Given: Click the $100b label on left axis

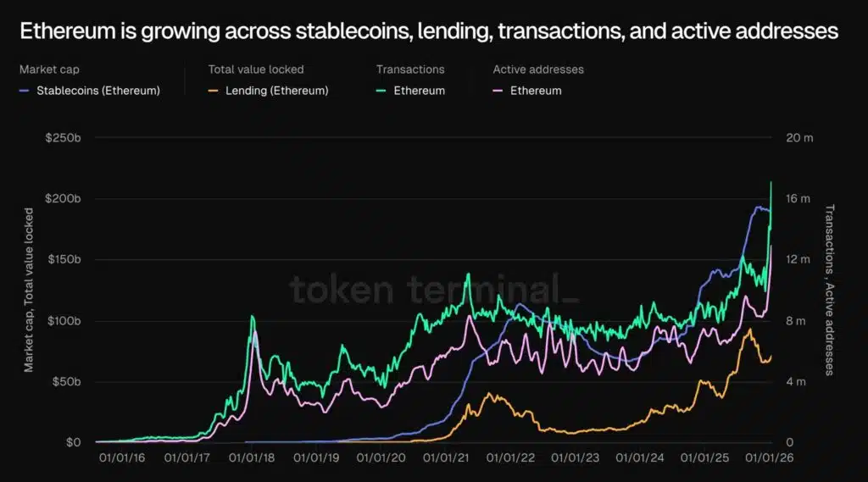Looking at the screenshot, I should pos(63,321).
